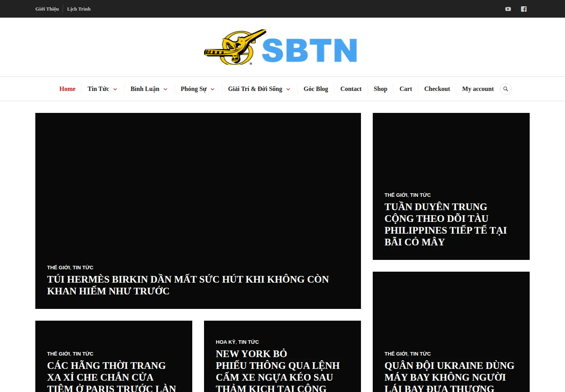This screenshot has height=392, width=565.
Task: Open the My account page
Action: click(478, 89)
